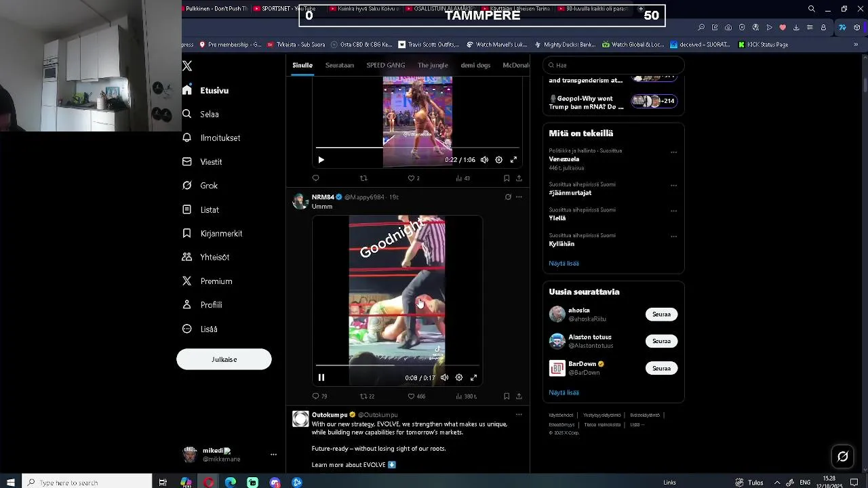Open Premium page in sidebar

coord(208,281)
